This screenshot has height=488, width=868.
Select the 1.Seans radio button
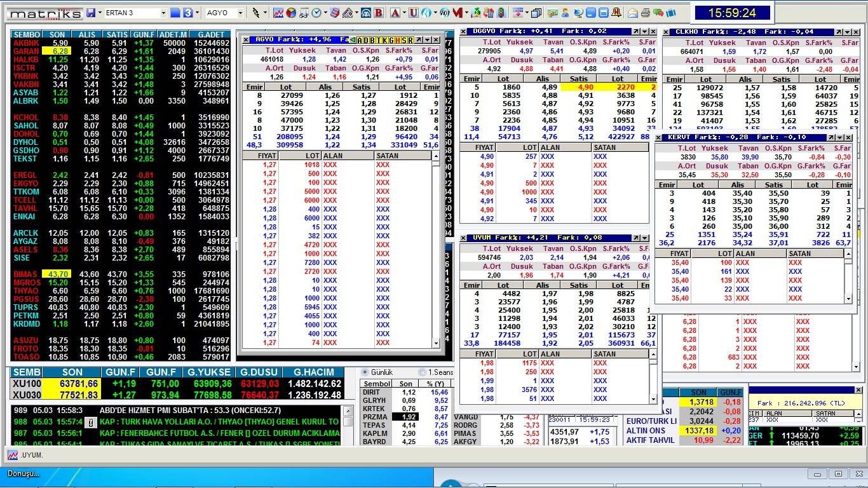pos(423,372)
